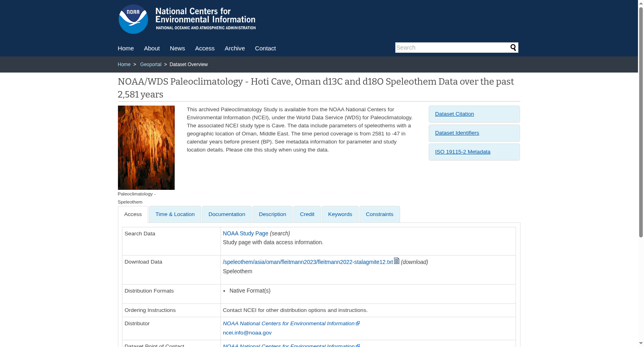Open the News navigation item

coord(178,48)
